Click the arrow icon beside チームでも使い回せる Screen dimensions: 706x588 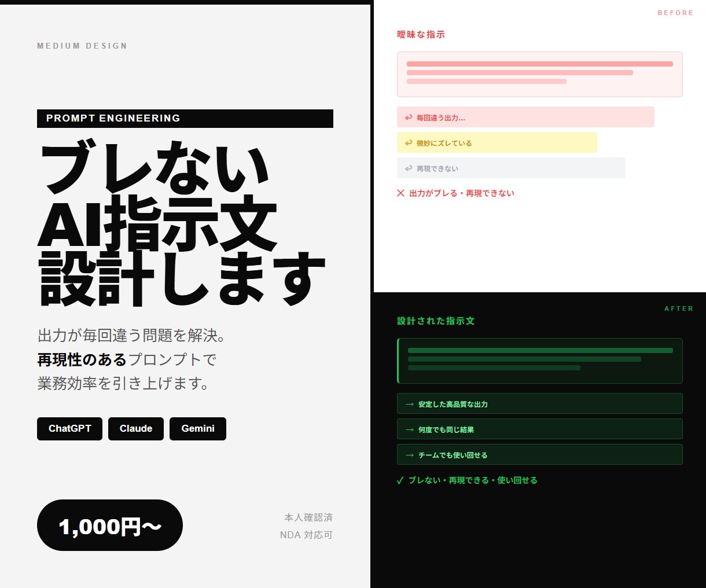coord(410,455)
